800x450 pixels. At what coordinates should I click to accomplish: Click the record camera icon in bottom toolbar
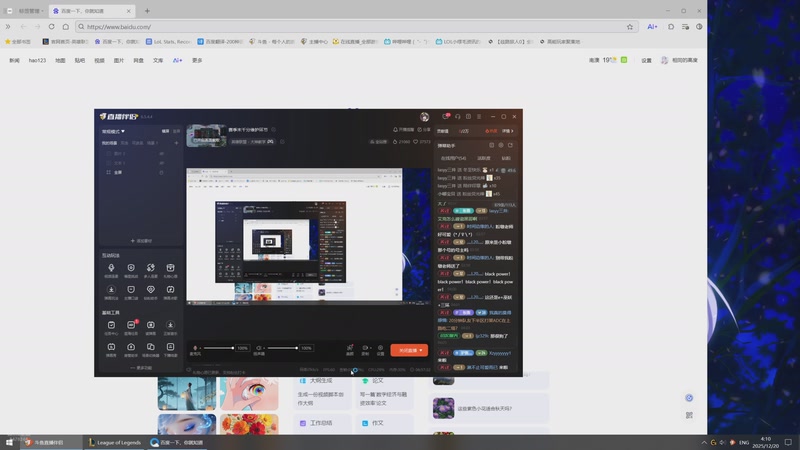[x=365, y=348]
